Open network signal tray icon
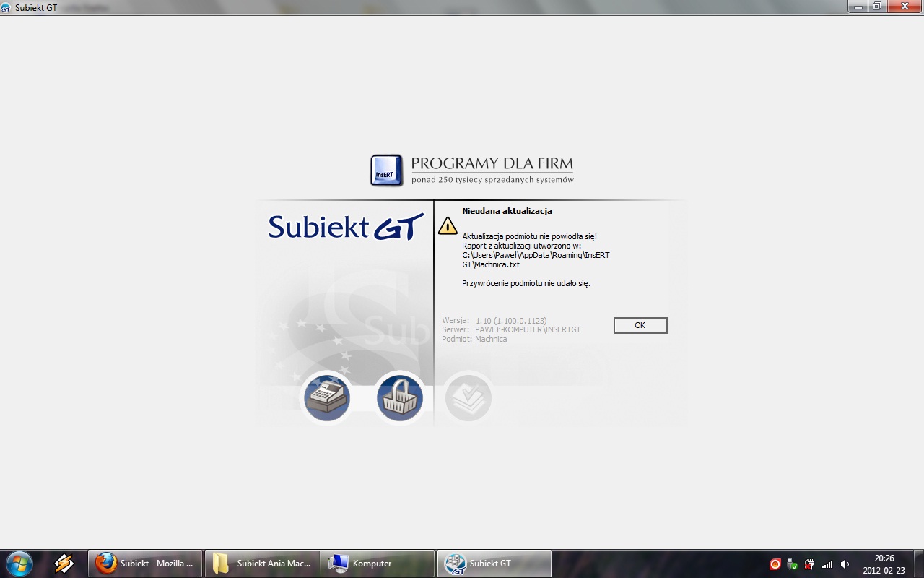The height and width of the screenshot is (578, 924). click(827, 564)
